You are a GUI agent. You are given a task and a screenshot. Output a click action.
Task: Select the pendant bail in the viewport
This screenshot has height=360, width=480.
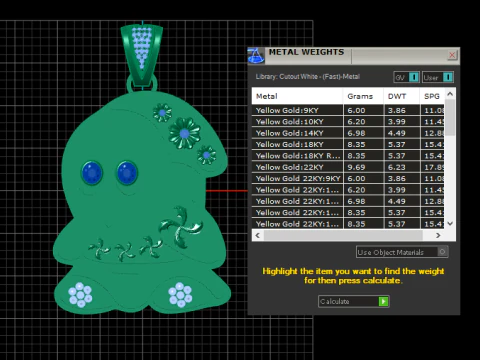[x=142, y=55]
